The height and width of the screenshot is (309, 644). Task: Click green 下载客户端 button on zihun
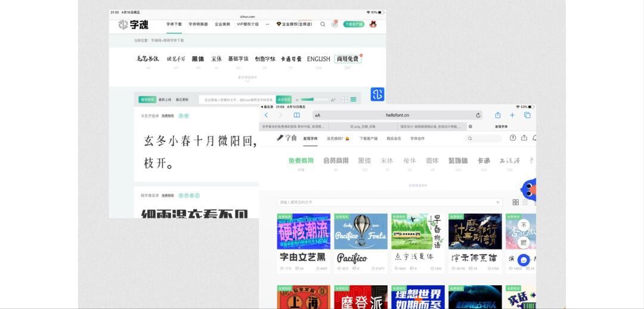coord(354,24)
